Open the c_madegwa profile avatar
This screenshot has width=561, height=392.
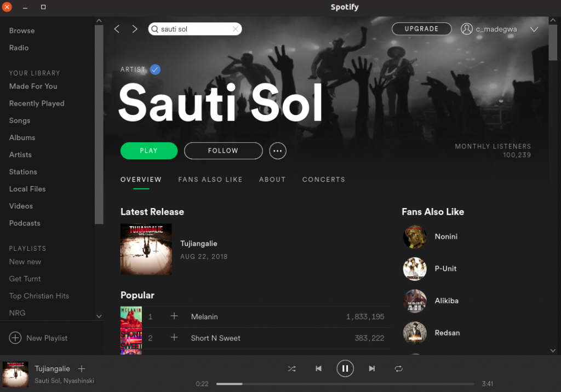tap(467, 29)
